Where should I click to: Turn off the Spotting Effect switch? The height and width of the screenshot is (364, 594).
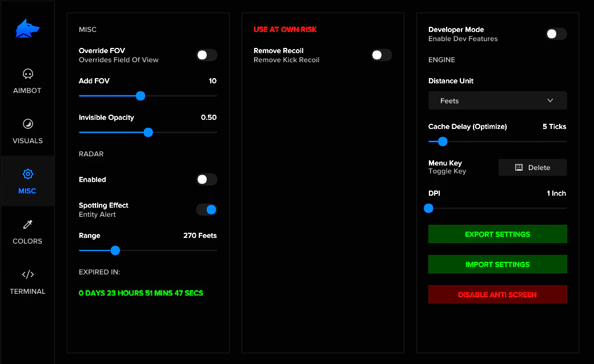pyautogui.click(x=207, y=209)
